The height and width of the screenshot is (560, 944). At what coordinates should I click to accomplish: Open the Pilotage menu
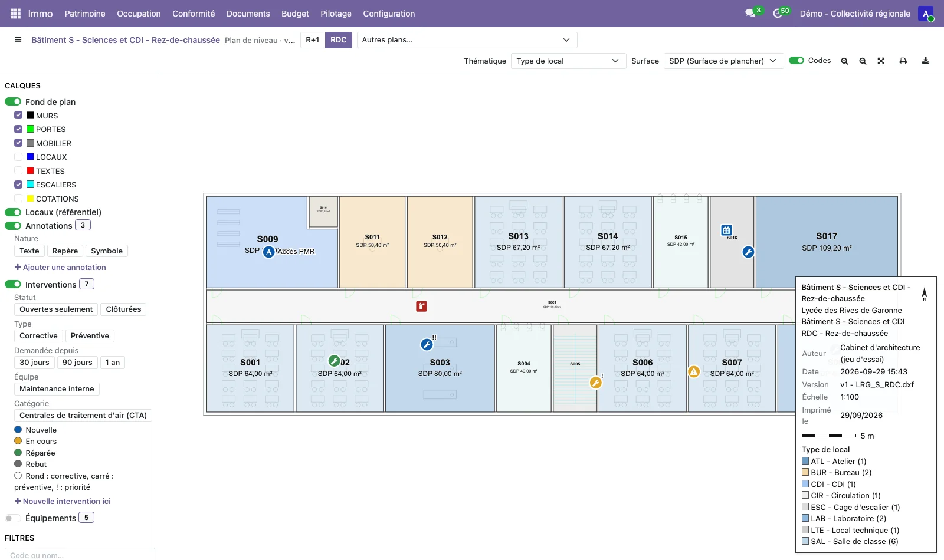pos(336,14)
